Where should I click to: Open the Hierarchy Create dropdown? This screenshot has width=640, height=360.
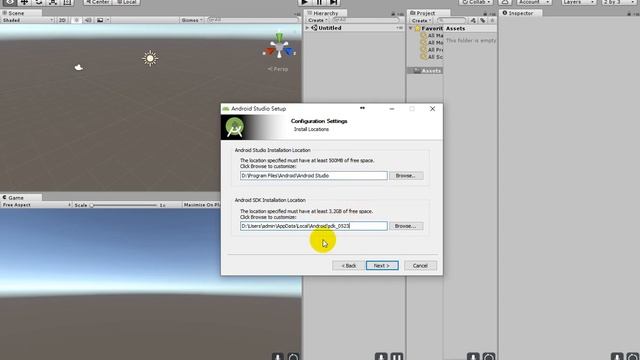[318, 20]
